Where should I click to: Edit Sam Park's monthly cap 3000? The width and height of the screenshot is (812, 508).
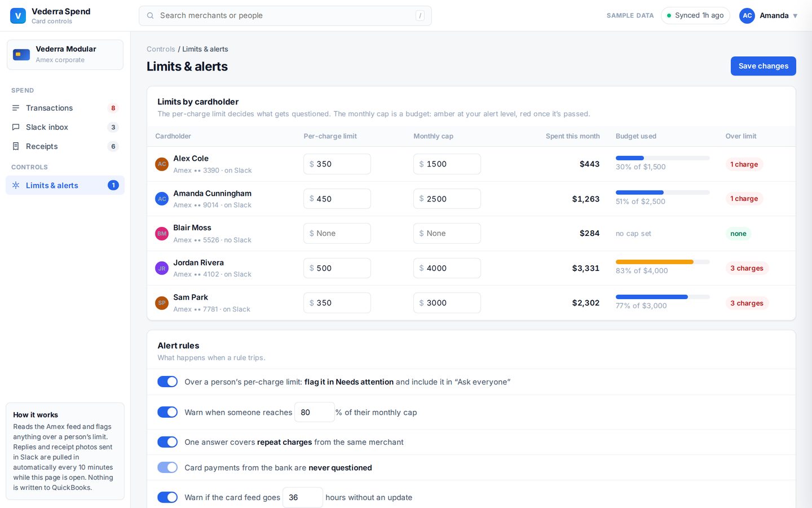coord(447,303)
